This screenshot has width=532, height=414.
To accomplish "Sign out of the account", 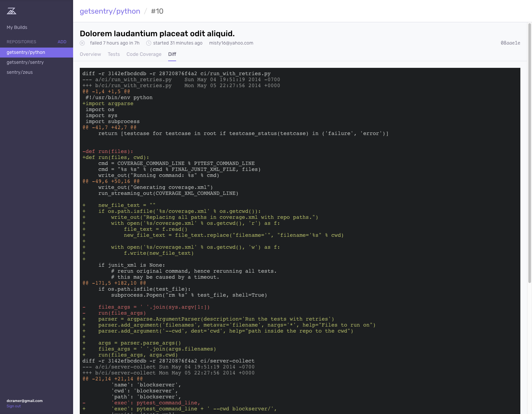I will 13,406.
